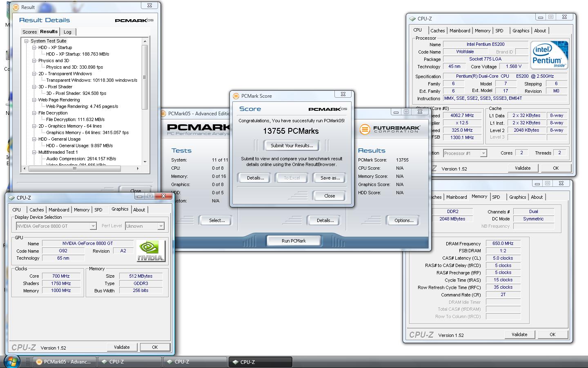588x368 pixels.
Task: Select 'Audio Compression: 2614.157 KB/s' row
Action: coord(81,159)
